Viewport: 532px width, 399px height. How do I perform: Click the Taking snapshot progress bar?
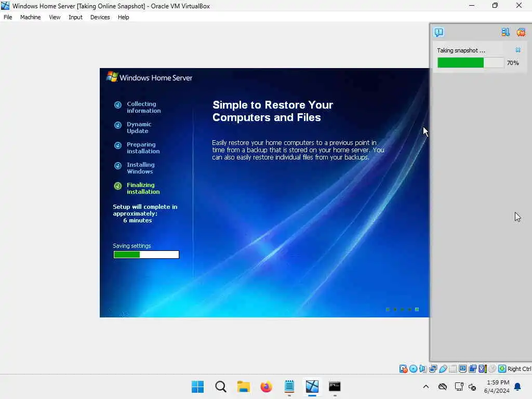(471, 63)
